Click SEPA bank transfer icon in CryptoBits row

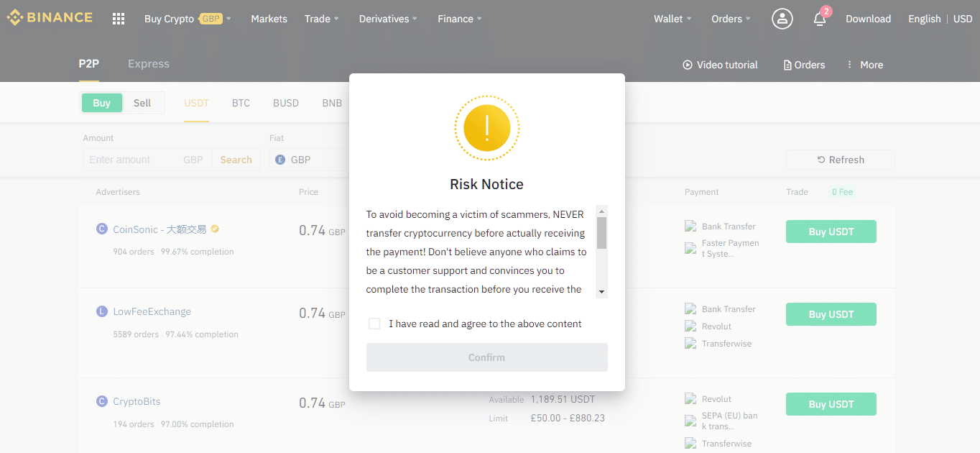click(691, 421)
